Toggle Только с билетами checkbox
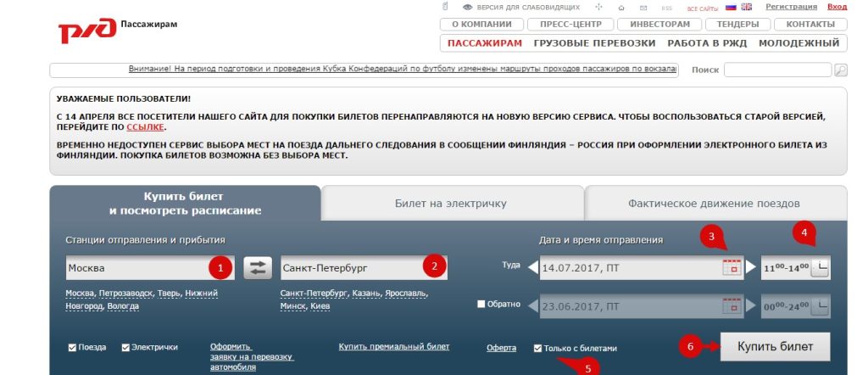The image size is (868, 375). tap(537, 349)
